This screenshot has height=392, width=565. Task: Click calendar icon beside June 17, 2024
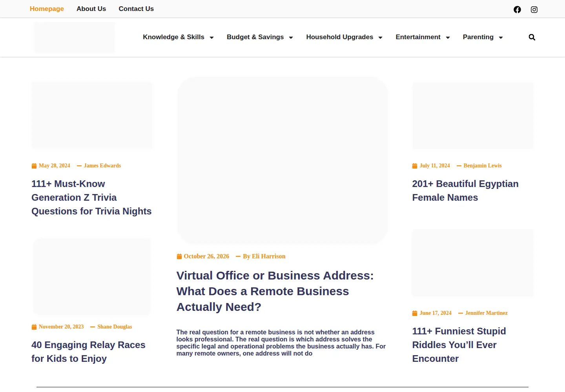pos(415,313)
